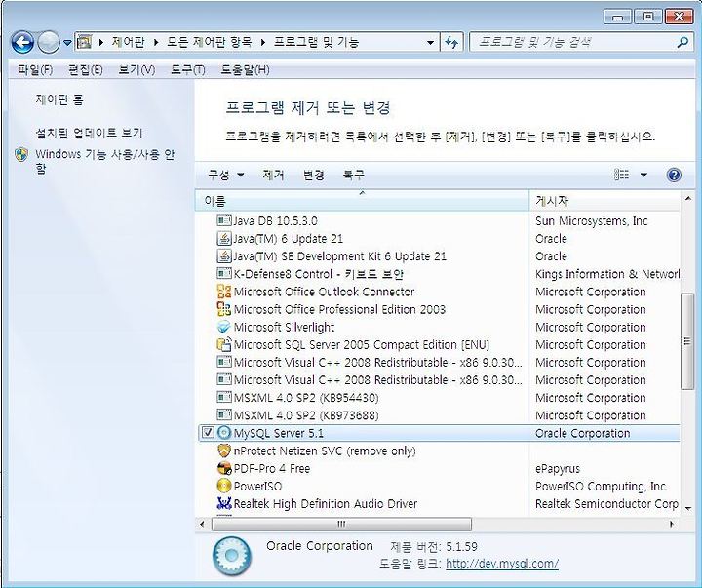This screenshot has width=702, height=588.
Task: Click the K-Defense8 Control icon
Action: coord(224,273)
